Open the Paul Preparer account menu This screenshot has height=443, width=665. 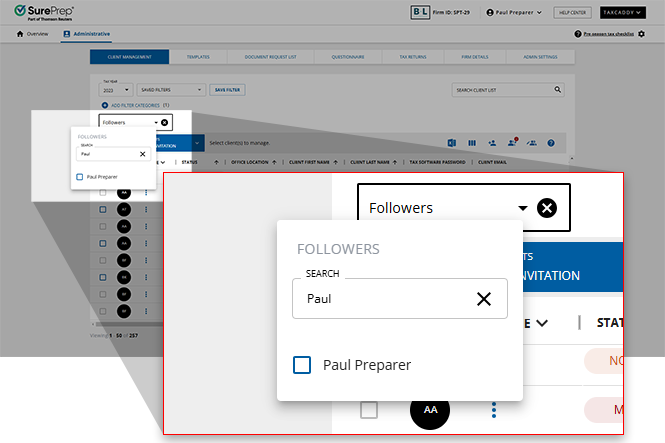tap(514, 13)
